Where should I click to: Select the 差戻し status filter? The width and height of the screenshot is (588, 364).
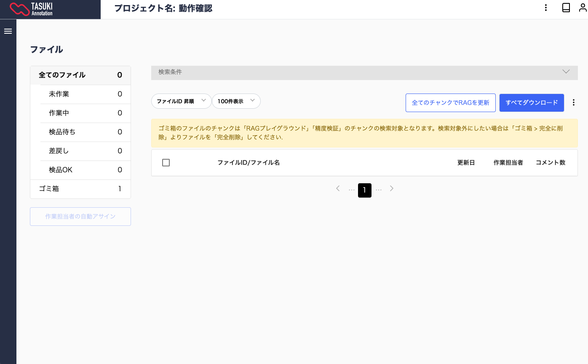(86, 151)
